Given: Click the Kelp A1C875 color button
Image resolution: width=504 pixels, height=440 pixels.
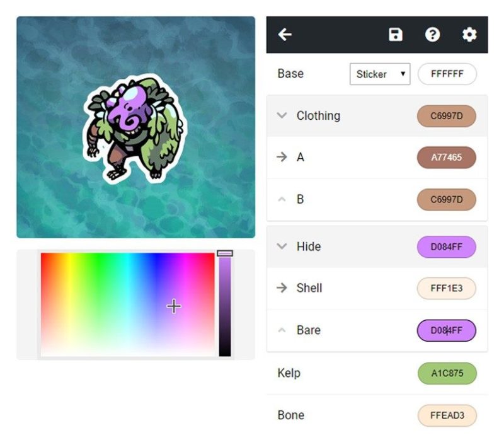Looking at the screenshot, I should [x=447, y=373].
